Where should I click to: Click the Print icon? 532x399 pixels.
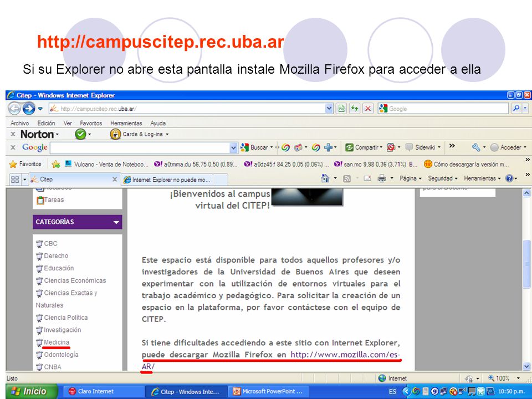[x=382, y=178]
